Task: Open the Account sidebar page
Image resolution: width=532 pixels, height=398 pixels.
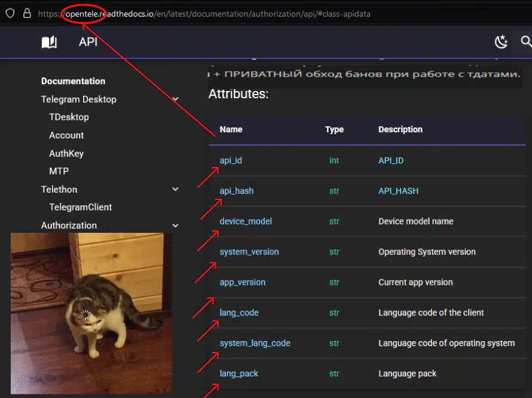Action: (66, 135)
